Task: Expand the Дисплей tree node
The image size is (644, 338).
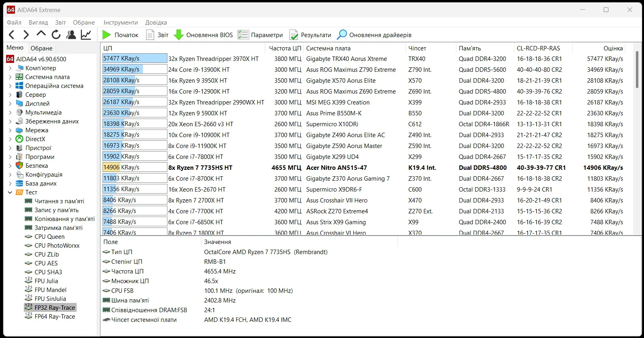Action: [x=10, y=104]
